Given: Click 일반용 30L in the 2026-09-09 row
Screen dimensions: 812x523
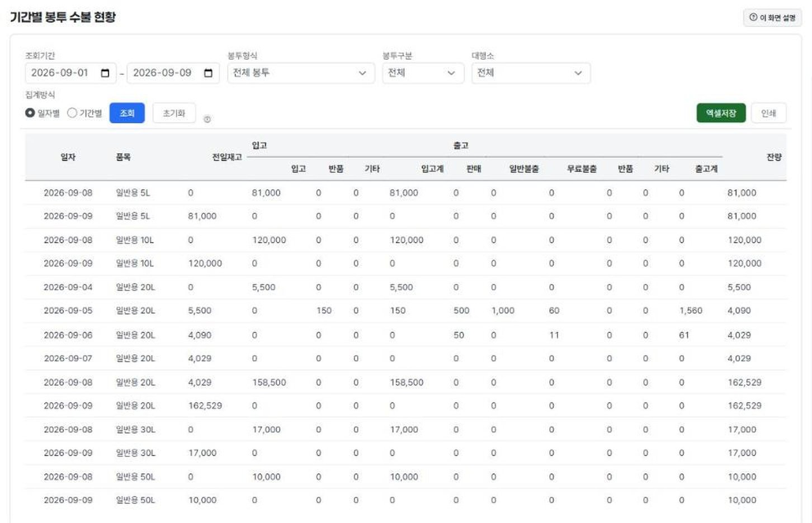Looking at the screenshot, I should [135, 453].
